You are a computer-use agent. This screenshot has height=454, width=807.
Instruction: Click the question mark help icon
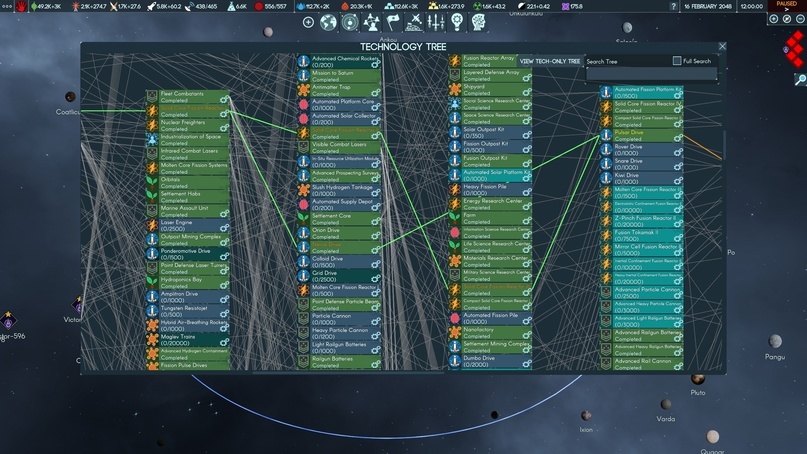coord(673,6)
